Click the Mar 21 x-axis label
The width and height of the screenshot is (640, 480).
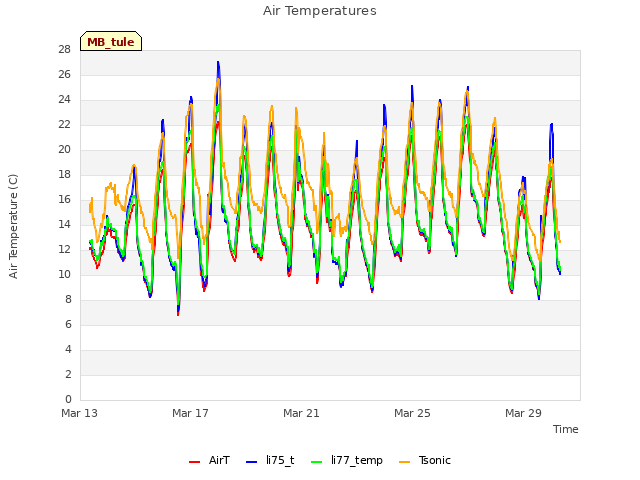[301, 413]
